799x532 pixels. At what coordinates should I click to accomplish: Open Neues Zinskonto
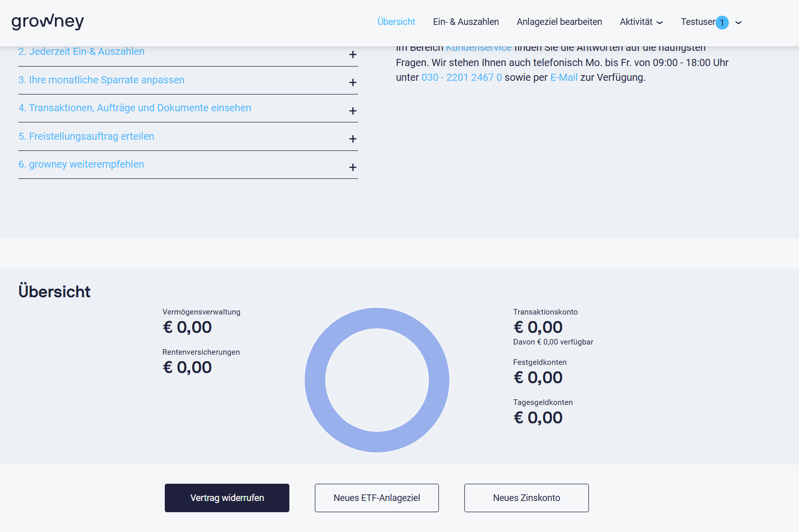point(526,498)
